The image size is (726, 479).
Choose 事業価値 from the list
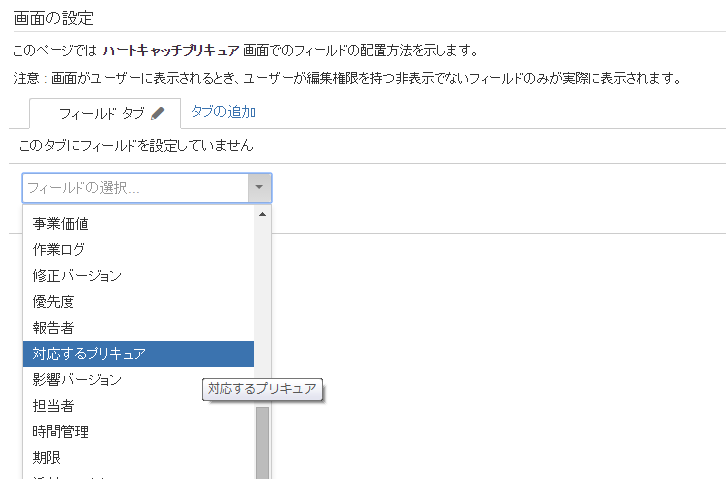(x=138, y=224)
